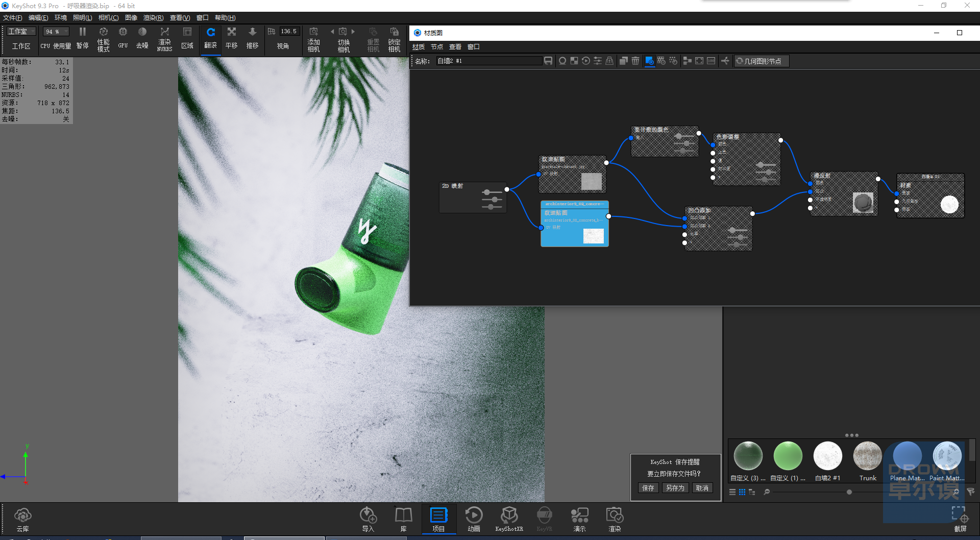Screen dimensions: 980x540
Task: Open the 云库 cloud library
Action: tap(23, 520)
